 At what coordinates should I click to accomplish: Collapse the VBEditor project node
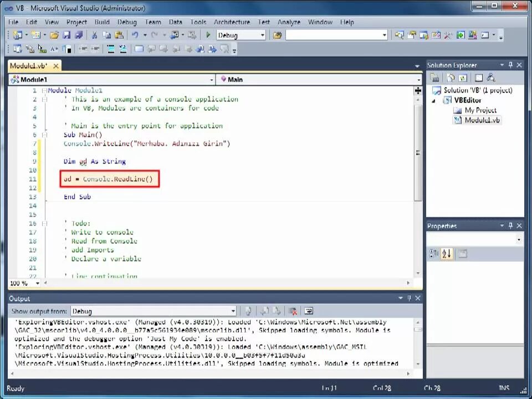(x=433, y=100)
